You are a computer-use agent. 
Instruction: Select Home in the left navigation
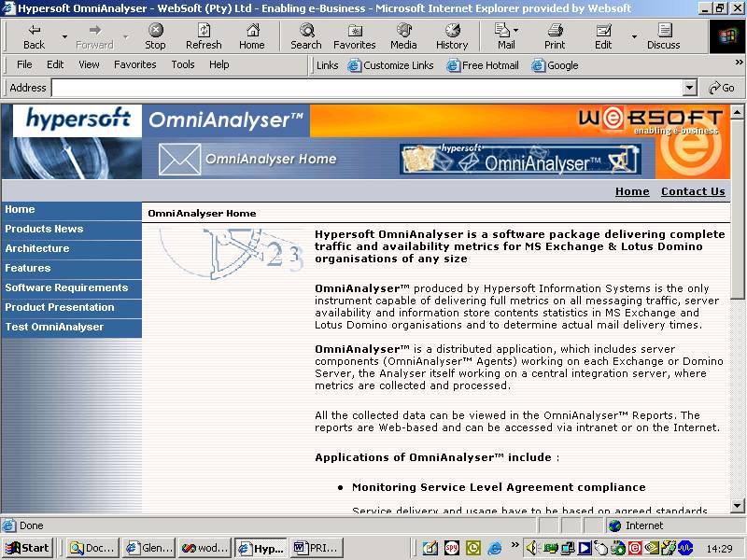tap(72, 209)
